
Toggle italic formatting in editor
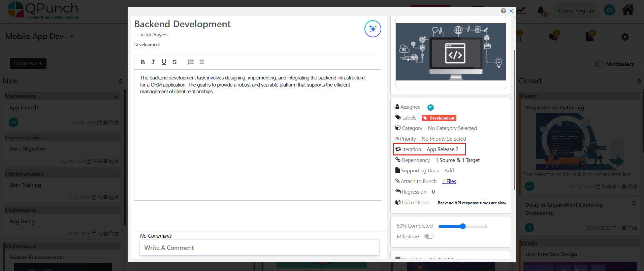coord(153,62)
